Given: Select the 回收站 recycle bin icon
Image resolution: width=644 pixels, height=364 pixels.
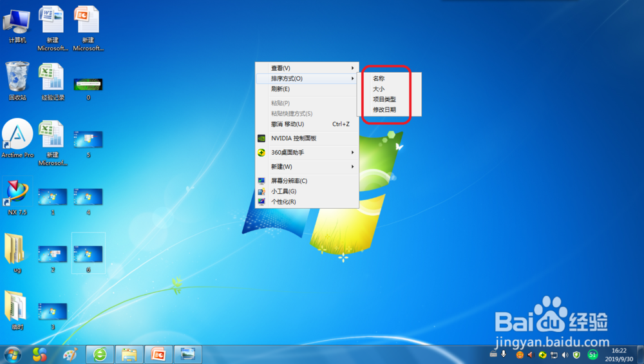Looking at the screenshot, I should pyautogui.click(x=17, y=81).
